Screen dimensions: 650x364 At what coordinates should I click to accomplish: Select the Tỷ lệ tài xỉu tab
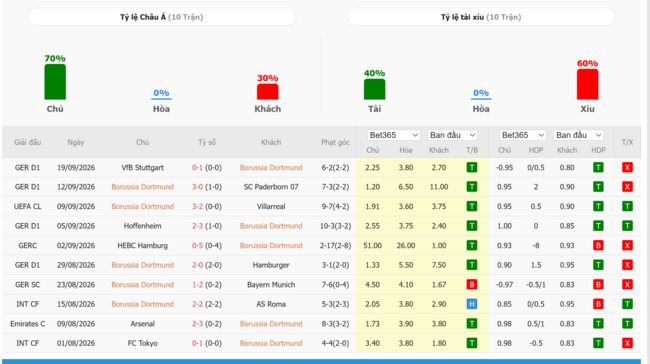click(x=481, y=17)
